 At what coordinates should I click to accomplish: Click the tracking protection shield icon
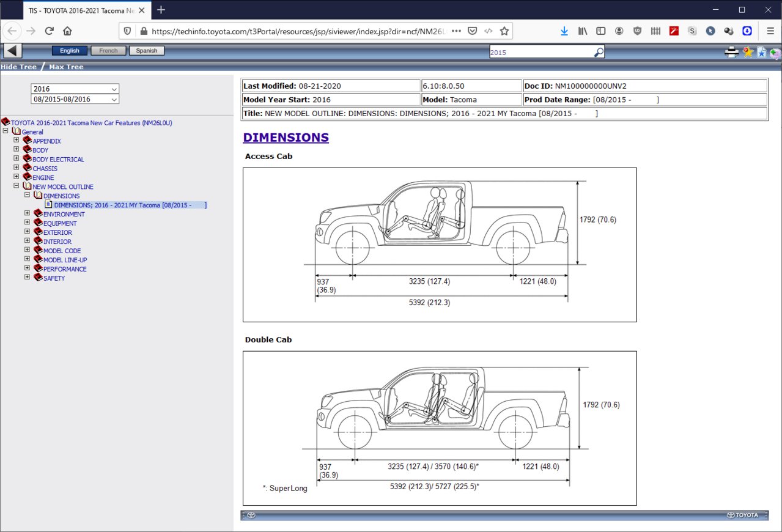[127, 31]
